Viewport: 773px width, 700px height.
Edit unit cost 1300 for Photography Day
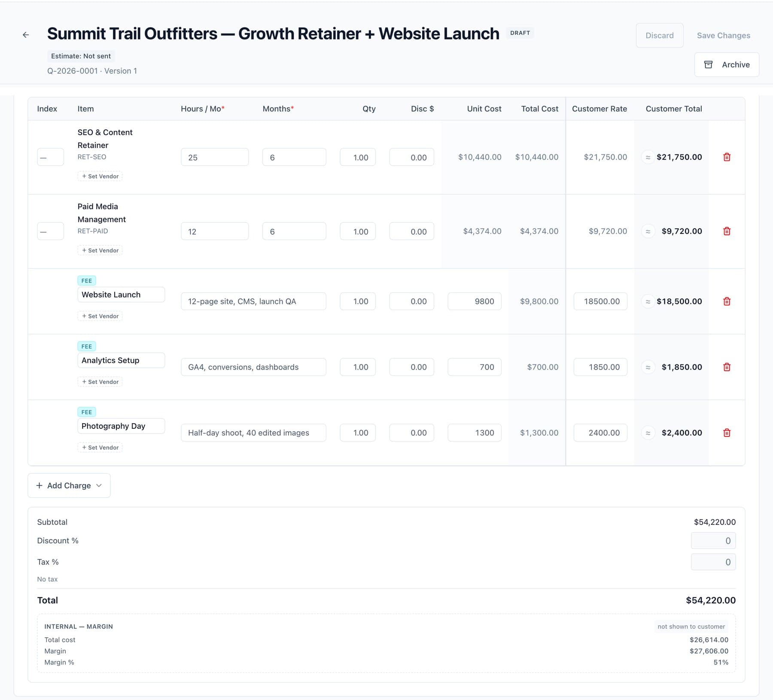(475, 433)
